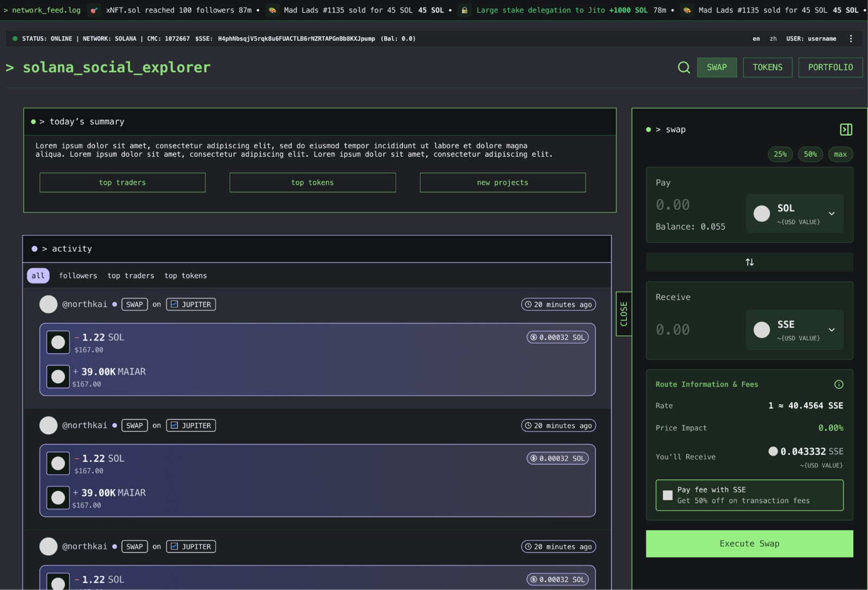The image size is (868, 590).
Task: Flip pay and receive tokens with arrows
Action: click(749, 262)
